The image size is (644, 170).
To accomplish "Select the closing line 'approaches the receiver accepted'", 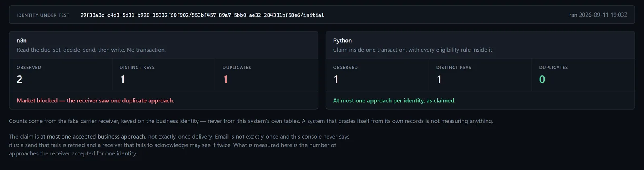I will tap(73, 153).
